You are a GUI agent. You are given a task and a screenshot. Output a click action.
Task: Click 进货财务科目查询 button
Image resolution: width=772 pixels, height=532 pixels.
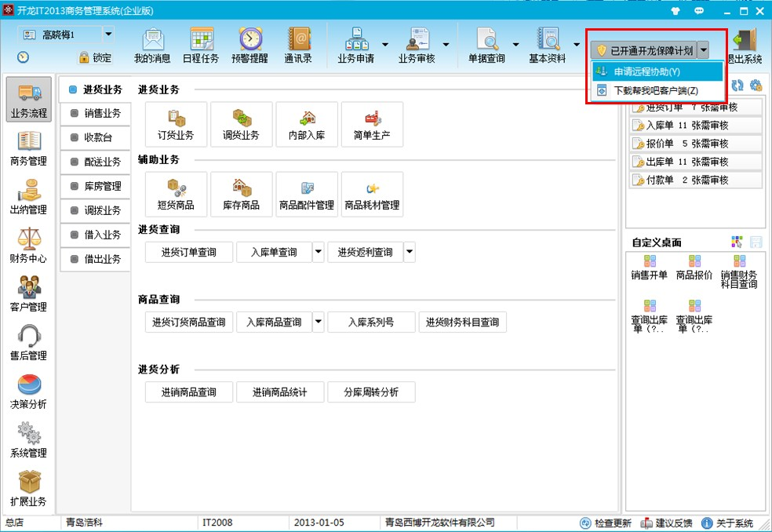coord(463,322)
